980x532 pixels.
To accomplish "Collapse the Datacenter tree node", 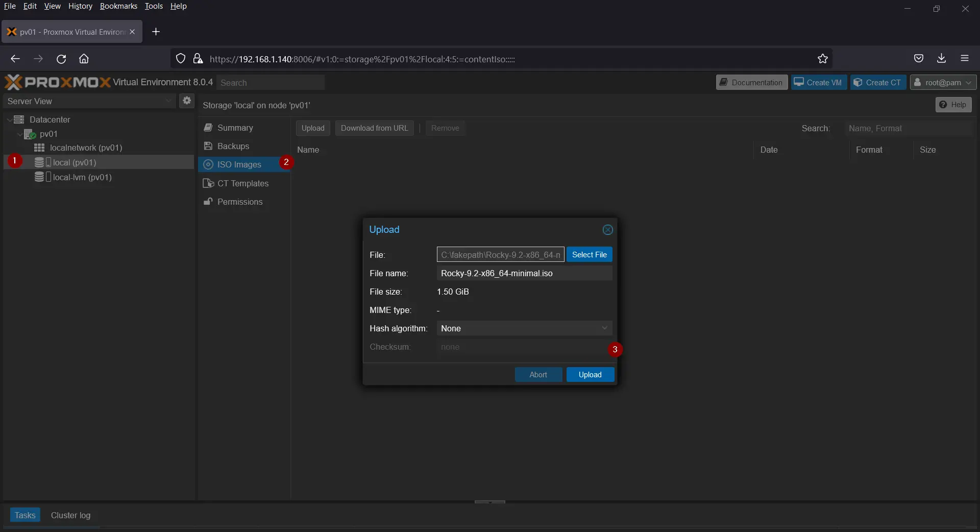I will pyautogui.click(x=9, y=119).
